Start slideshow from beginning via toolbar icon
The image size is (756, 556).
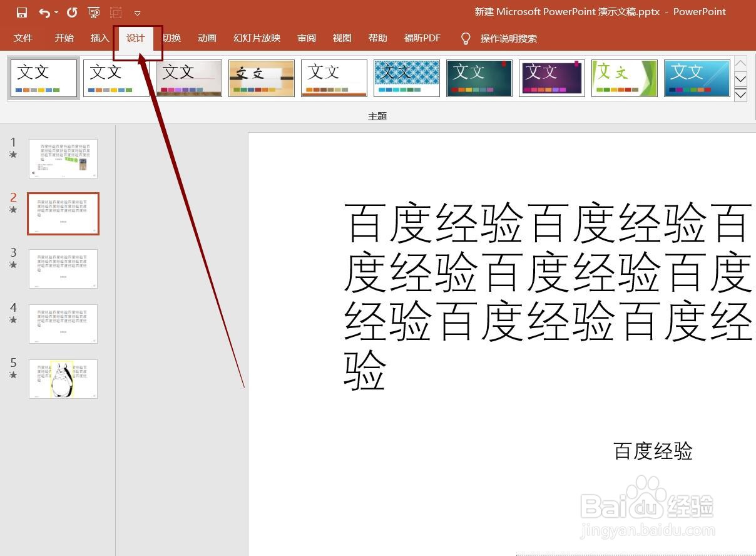click(94, 12)
